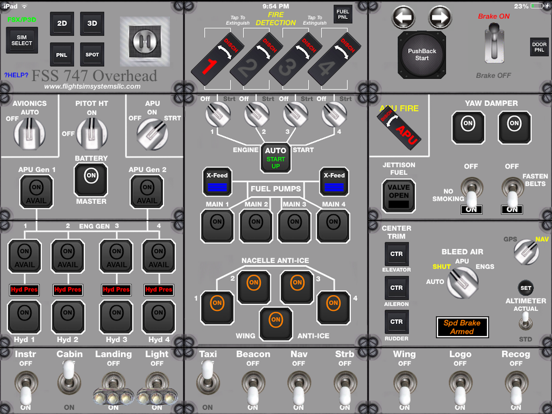Flip the No Smoking switch

tap(472, 194)
